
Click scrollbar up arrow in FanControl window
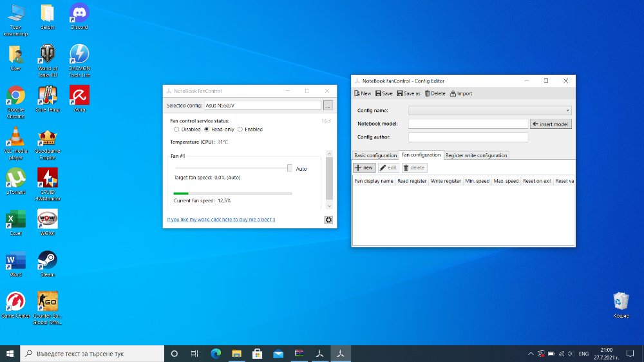[329, 154]
